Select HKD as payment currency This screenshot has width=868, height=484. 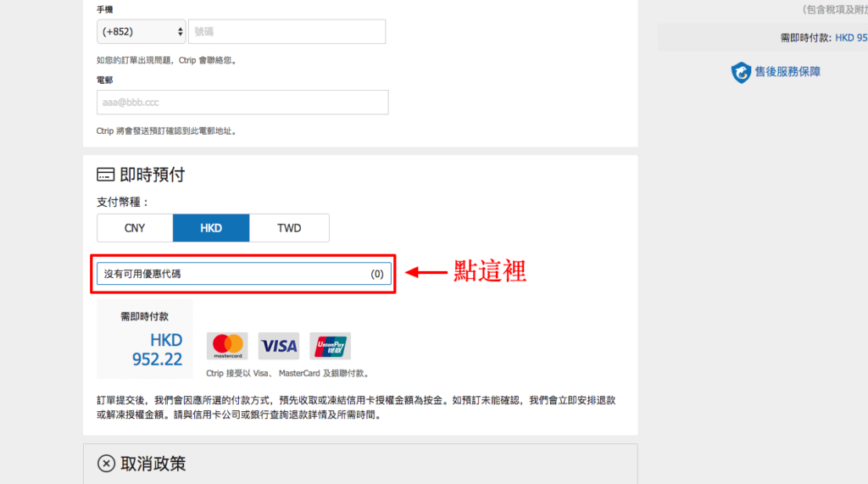tap(211, 228)
